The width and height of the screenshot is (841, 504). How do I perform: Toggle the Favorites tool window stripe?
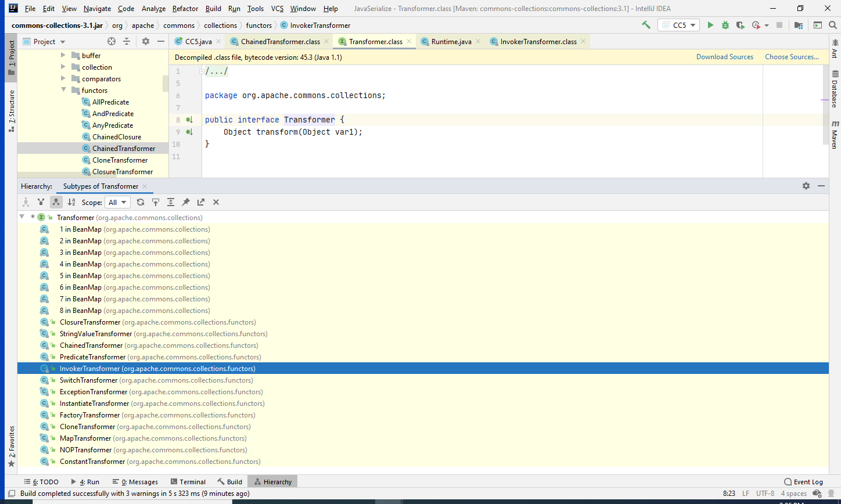(x=11, y=447)
